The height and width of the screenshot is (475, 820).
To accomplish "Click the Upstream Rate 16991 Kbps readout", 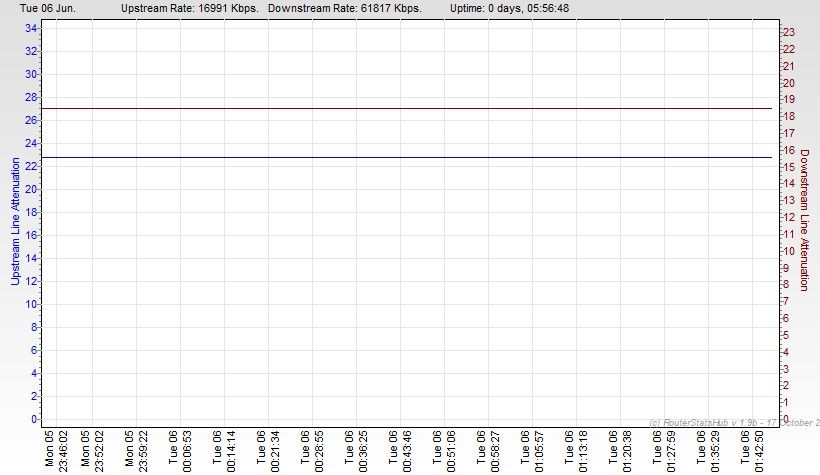I will pyautogui.click(x=190, y=8).
